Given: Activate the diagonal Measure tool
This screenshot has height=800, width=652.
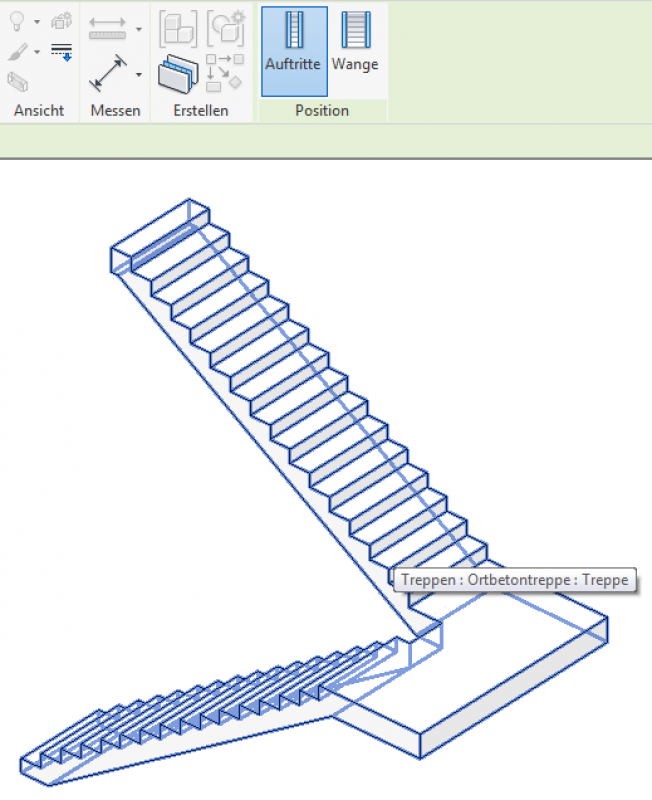Looking at the screenshot, I should (x=108, y=73).
